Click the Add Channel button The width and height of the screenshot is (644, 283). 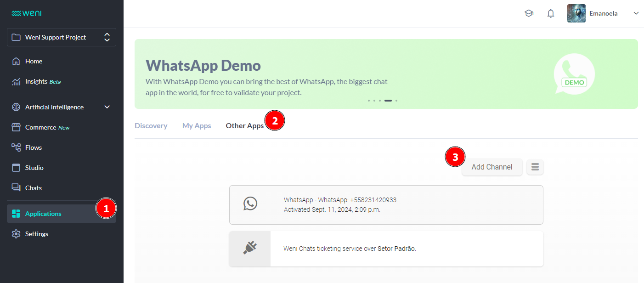[492, 167]
